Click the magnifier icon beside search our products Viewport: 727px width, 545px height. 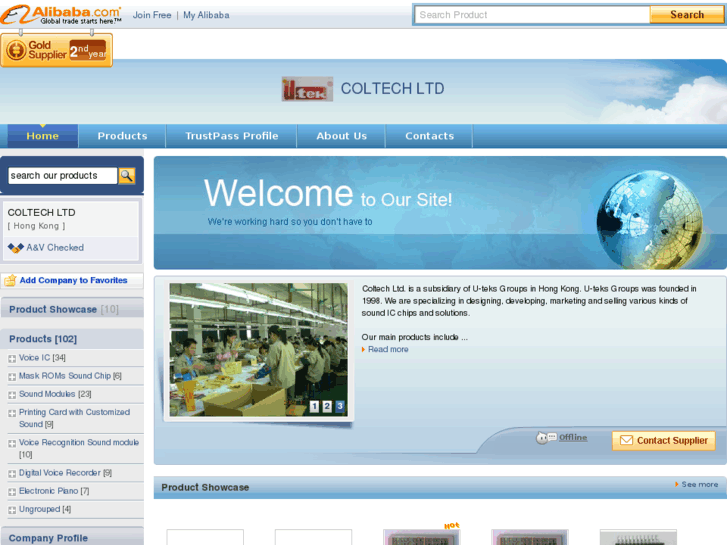pos(127,176)
